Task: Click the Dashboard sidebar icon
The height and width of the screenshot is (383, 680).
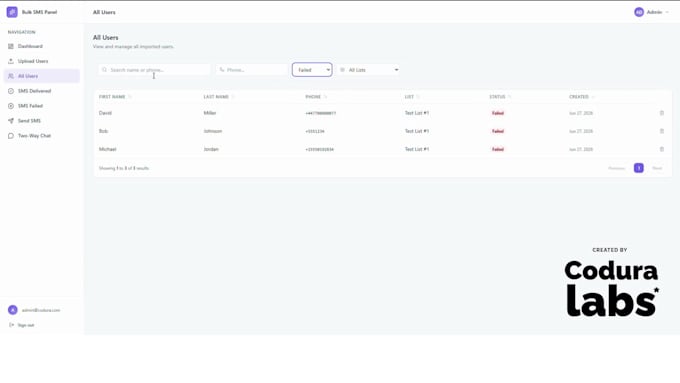Action: pos(11,46)
